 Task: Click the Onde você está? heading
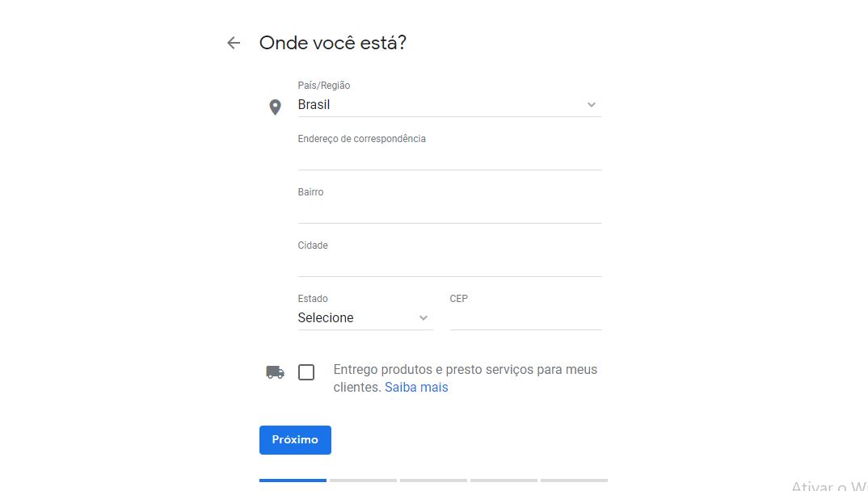(332, 43)
